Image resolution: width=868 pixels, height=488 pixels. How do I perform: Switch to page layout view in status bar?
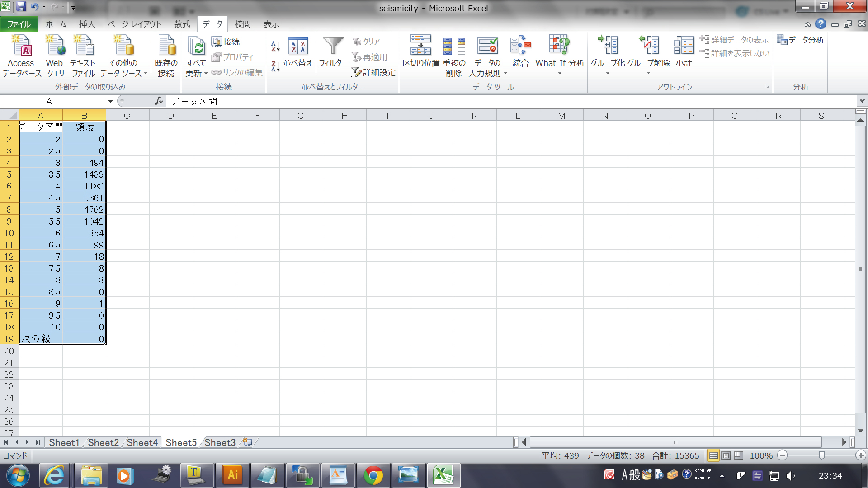click(x=726, y=455)
